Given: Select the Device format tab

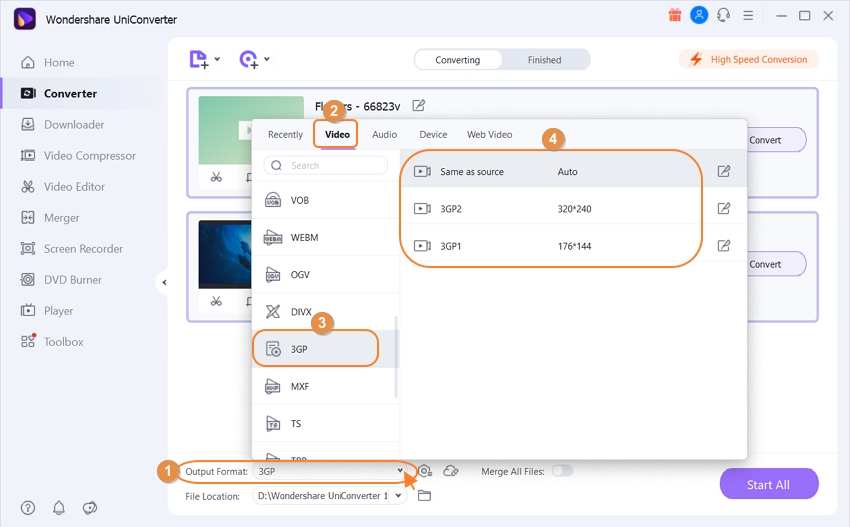Looking at the screenshot, I should [x=433, y=134].
